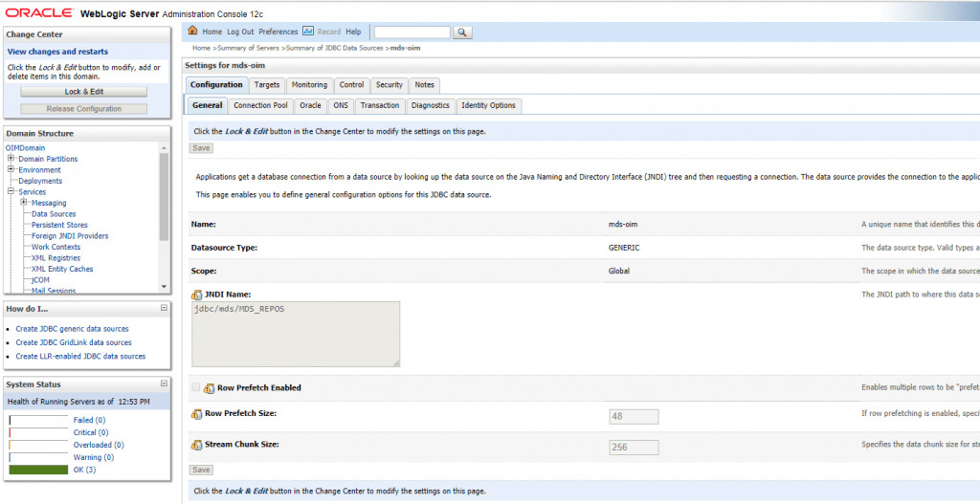The image size is (980, 504).
Task: Switch to the Connection Pool tab
Action: pos(260,105)
